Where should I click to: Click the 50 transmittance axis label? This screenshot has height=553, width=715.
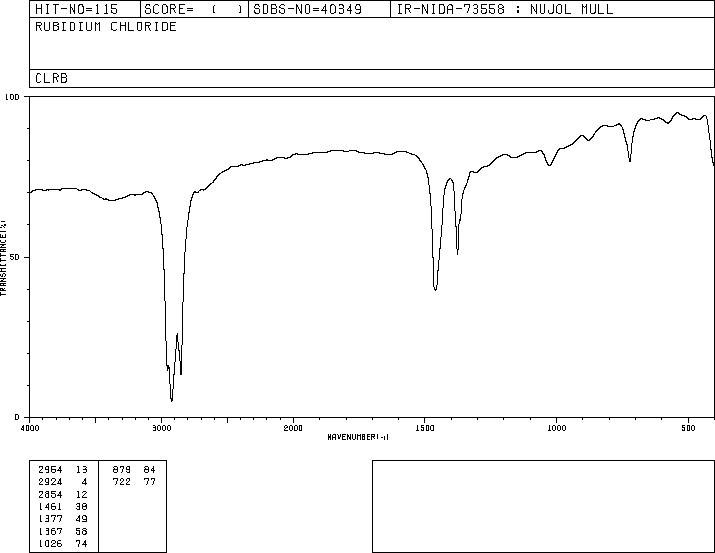(x=15, y=257)
